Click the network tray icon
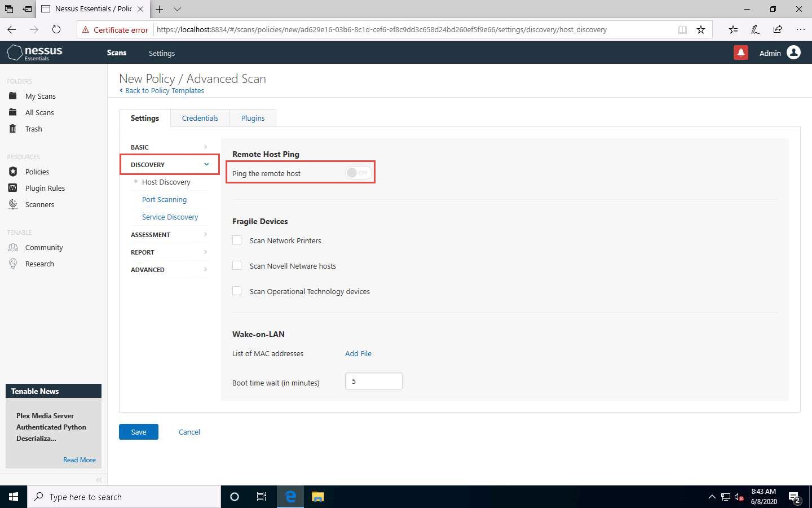Screen dimensions: 812x508 click(x=726, y=497)
